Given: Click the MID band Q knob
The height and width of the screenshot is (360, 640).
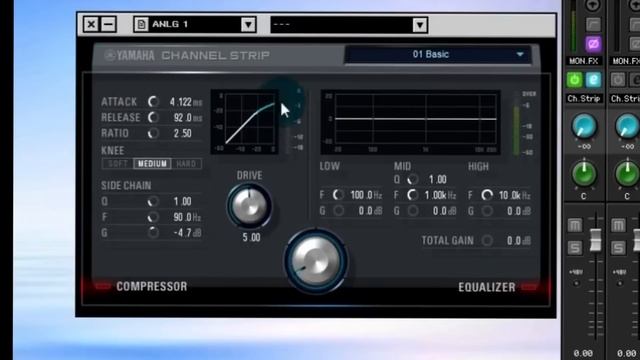Looking at the screenshot, I should pyautogui.click(x=413, y=179).
